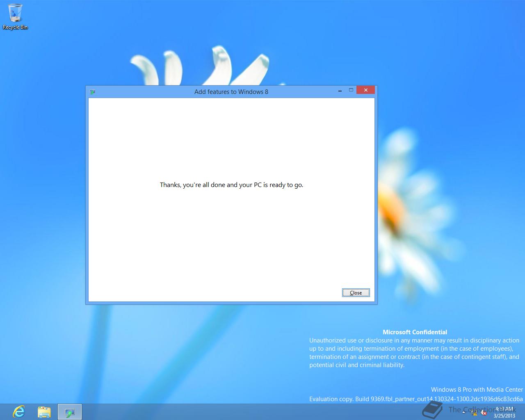Click the Add features title bar icon
The width and height of the screenshot is (525, 420).
pyautogui.click(x=93, y=92)
